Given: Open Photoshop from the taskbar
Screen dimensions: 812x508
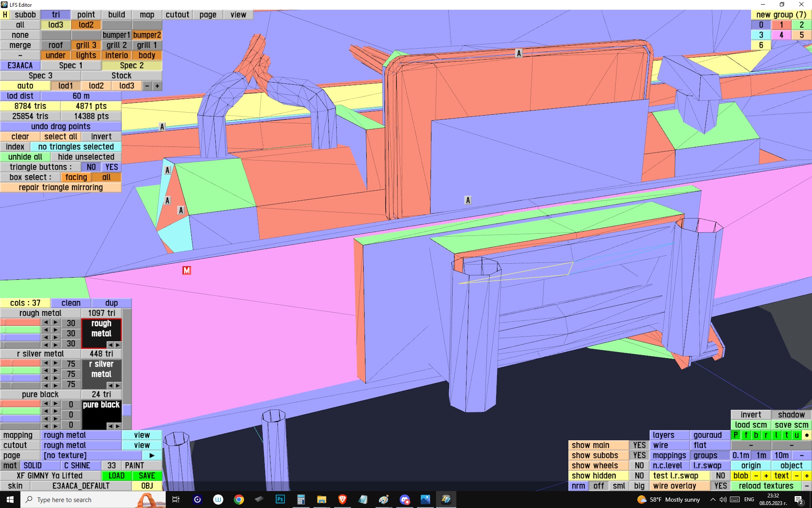Looking at the screenshot, I should pos(280,500).
